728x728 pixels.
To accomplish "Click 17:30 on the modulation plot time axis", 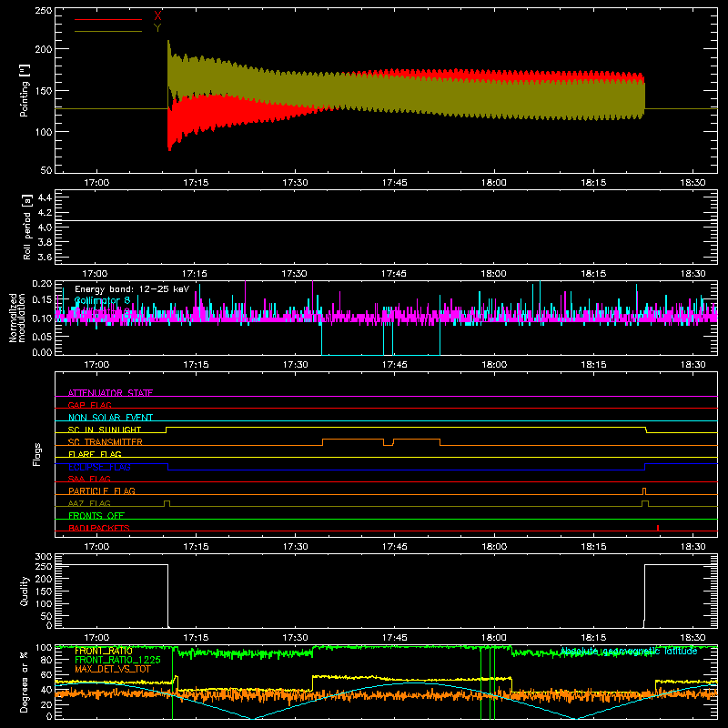I will point(295,365).
